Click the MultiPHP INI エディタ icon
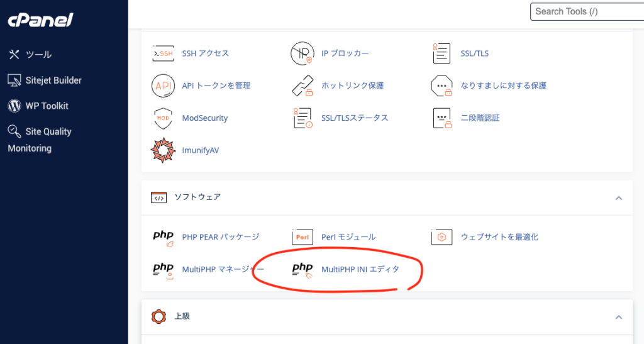Image resolution: width=644 pixels, height=344 pixels. pyautogui.click(x=303, y=269)
